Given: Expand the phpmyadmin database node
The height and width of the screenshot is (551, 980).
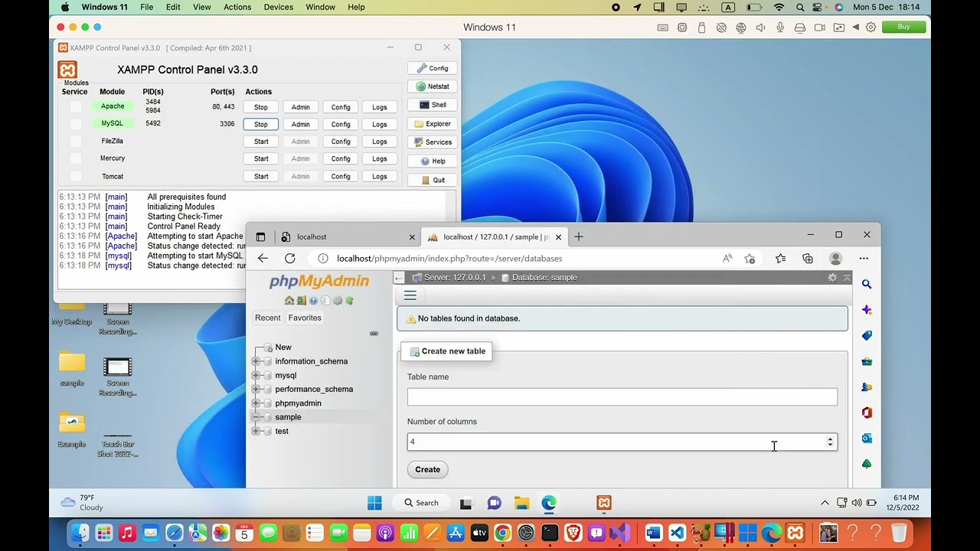Looking at the screenshot, I should (256, 403).
